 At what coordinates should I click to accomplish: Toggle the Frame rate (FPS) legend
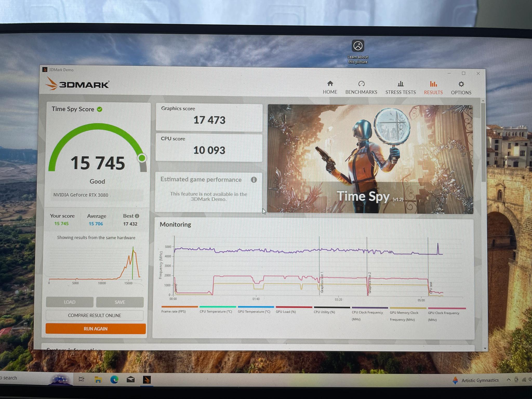point(179,309)
